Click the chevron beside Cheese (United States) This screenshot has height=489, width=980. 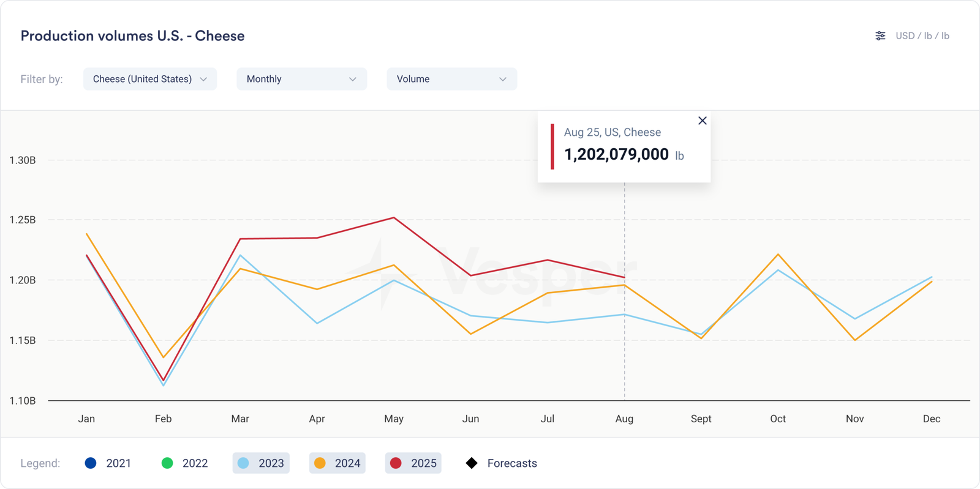coord(203,80)
